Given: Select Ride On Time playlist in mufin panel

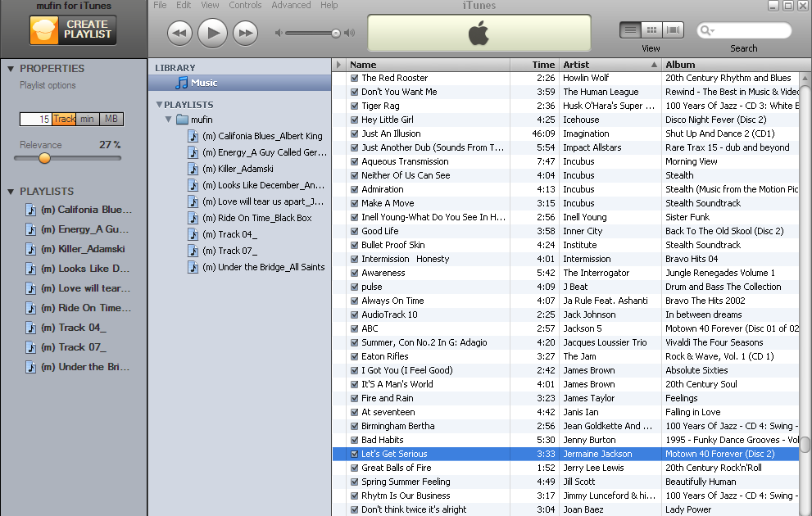Looking at the screenshot, I should pyautogui.click(x=78, y=308).
